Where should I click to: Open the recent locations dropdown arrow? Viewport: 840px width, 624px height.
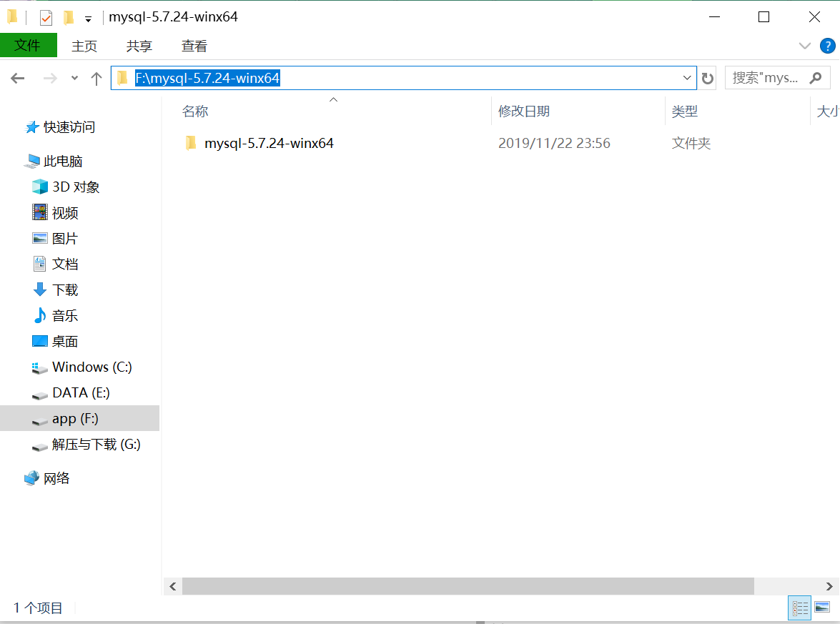pos(74,79)
